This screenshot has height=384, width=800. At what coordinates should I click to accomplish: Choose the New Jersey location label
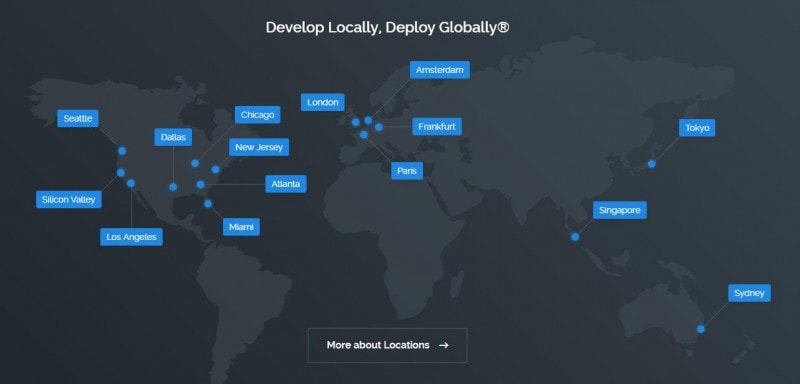[259, 147]
